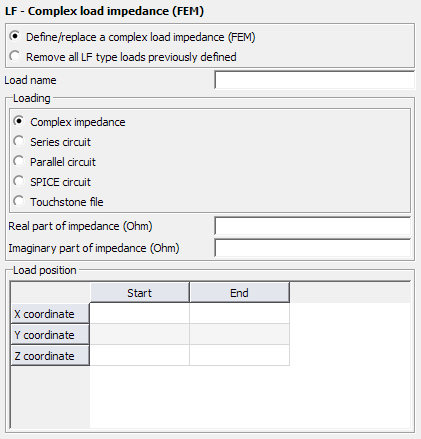Click the Load name label

pos(30,80)
